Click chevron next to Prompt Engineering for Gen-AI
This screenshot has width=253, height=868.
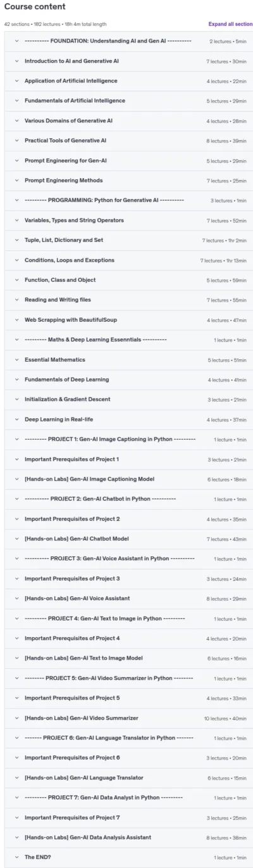(x=16, y=160)
